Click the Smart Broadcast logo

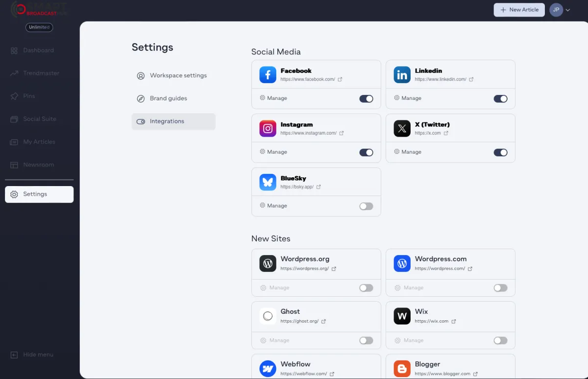click(x=38, y=10)
